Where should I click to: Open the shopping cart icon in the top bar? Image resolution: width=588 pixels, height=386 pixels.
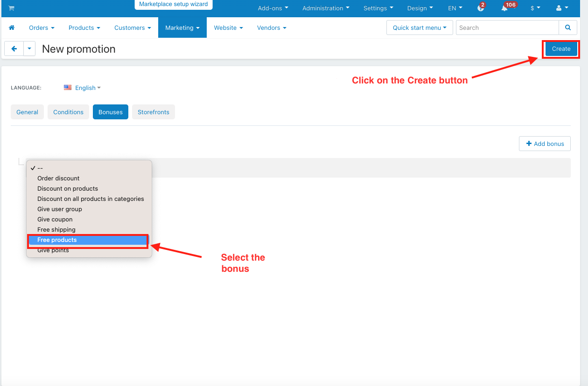click(11, 8)
